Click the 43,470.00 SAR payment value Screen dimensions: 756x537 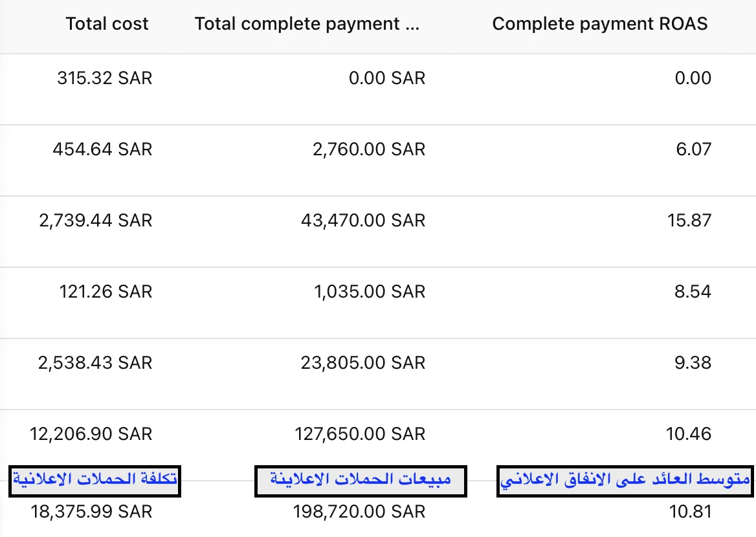[x=363, y=221]
